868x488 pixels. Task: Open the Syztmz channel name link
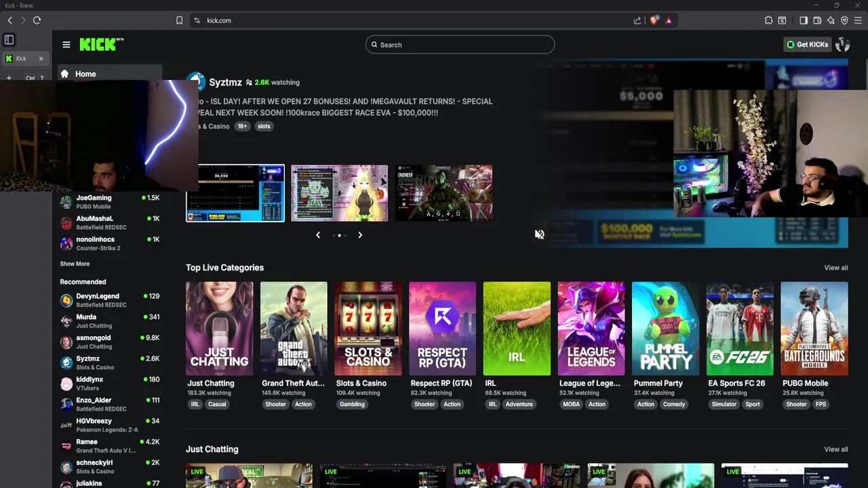(225, 82)
